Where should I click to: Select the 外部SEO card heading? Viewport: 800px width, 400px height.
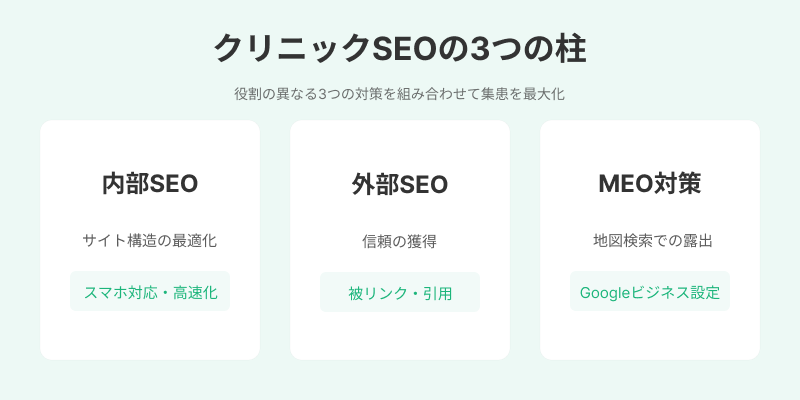[x=400, y=184]
